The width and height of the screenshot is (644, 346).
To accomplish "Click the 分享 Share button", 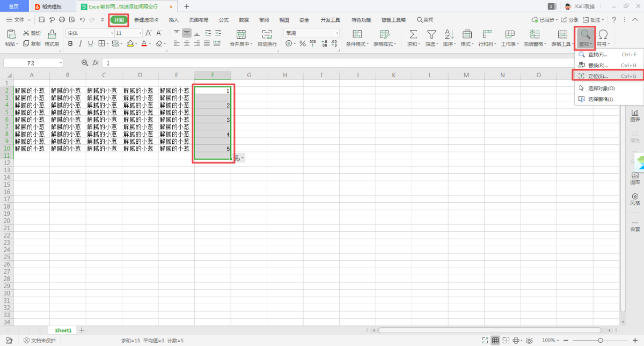I will coord(570,20).
